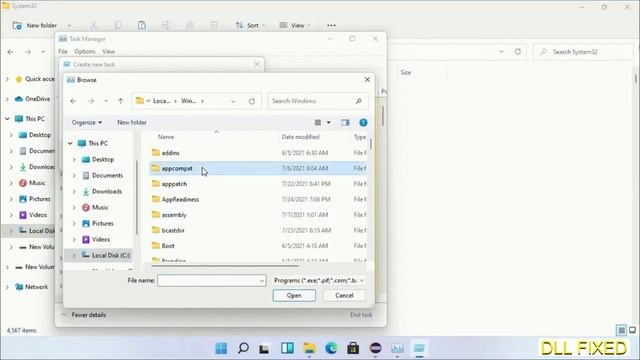Viewport: 640px width, 360px height.
Task: Select Videos in Browse dialog tree
Action: pos(100,239)
